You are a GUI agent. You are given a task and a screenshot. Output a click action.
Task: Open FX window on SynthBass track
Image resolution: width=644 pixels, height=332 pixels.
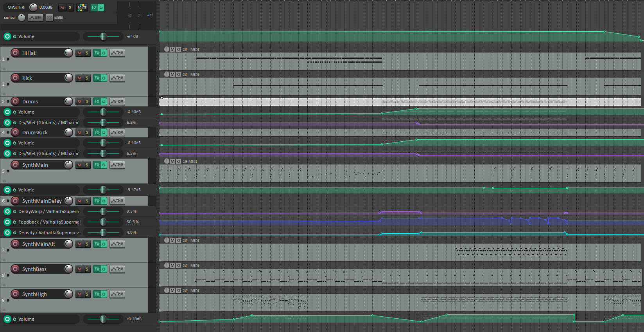click(x=97, y=269)
